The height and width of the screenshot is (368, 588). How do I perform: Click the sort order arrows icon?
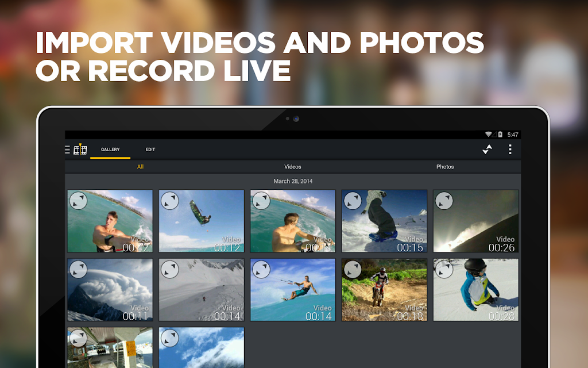click(x=487, y=149)
